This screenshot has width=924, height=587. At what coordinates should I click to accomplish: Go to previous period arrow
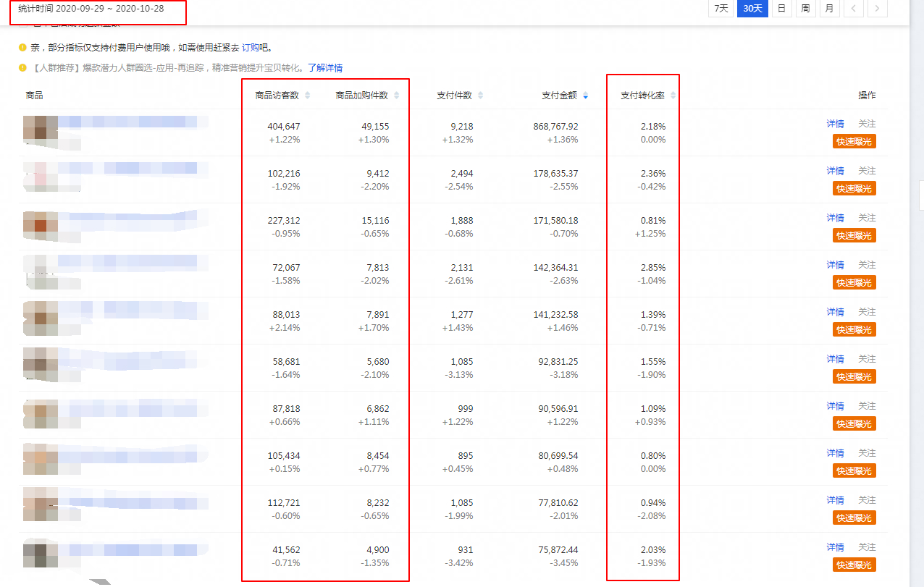(853, 9)
